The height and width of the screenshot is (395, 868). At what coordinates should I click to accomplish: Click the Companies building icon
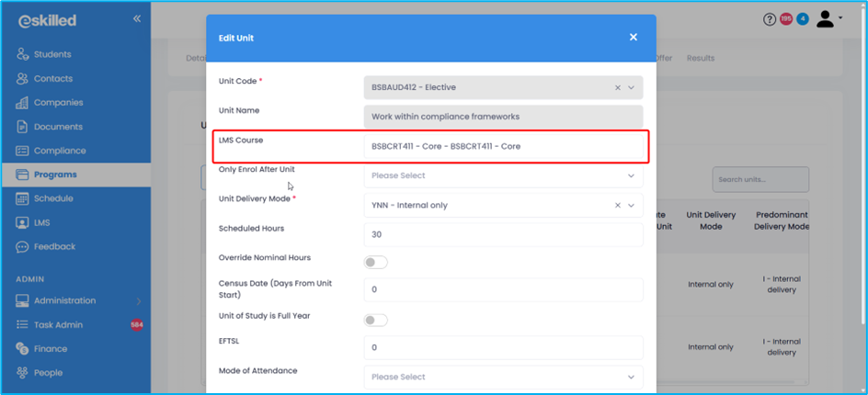[22, 103]
